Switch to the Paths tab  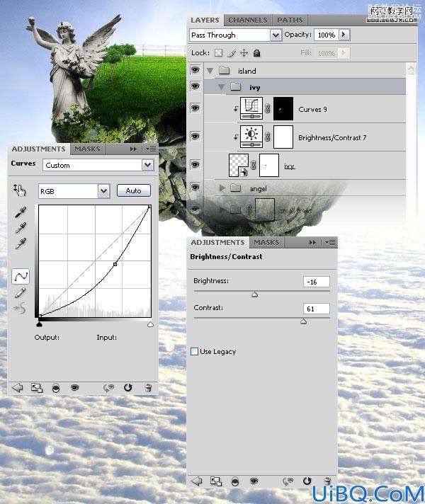(x=290, y=20)
